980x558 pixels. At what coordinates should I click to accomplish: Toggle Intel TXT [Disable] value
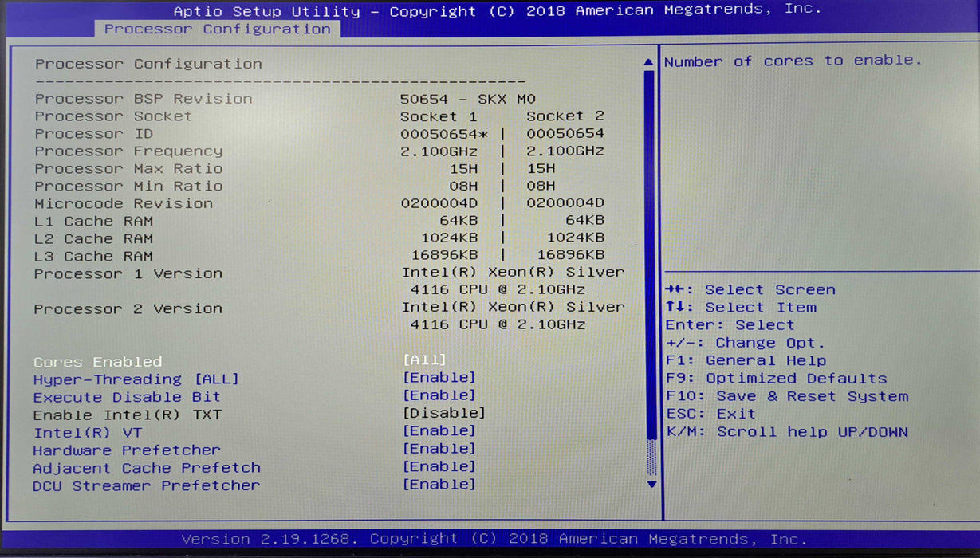[443, 413]
